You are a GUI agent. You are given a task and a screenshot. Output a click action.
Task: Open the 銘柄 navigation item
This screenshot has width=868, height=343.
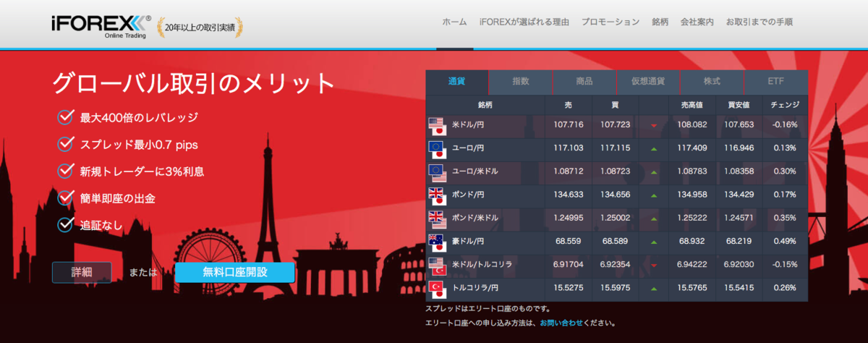point(660,22)
